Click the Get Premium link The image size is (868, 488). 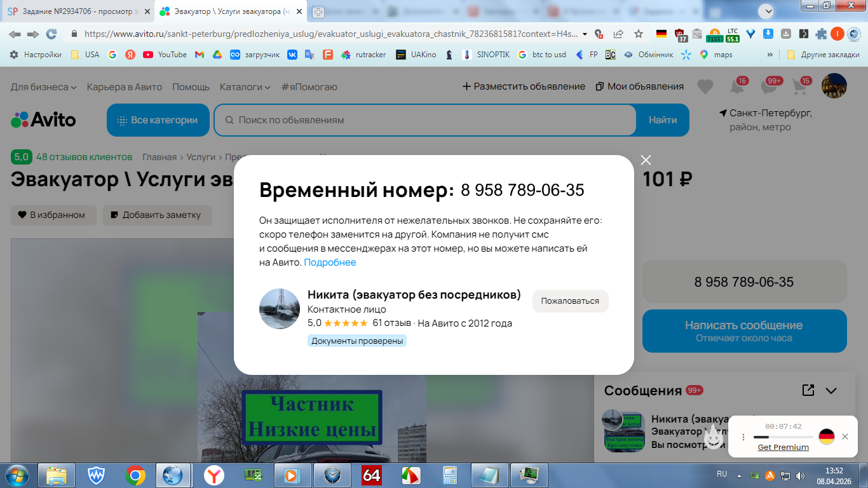783,447
